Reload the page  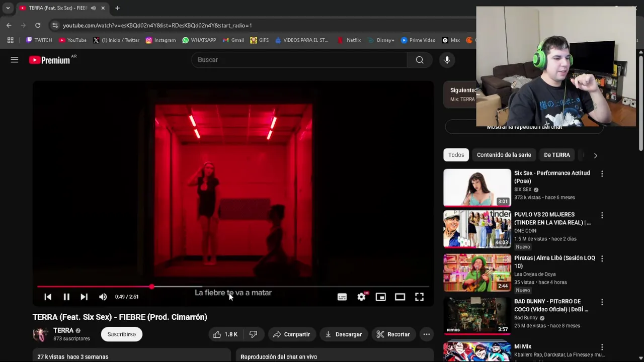[x=38, y=25]
